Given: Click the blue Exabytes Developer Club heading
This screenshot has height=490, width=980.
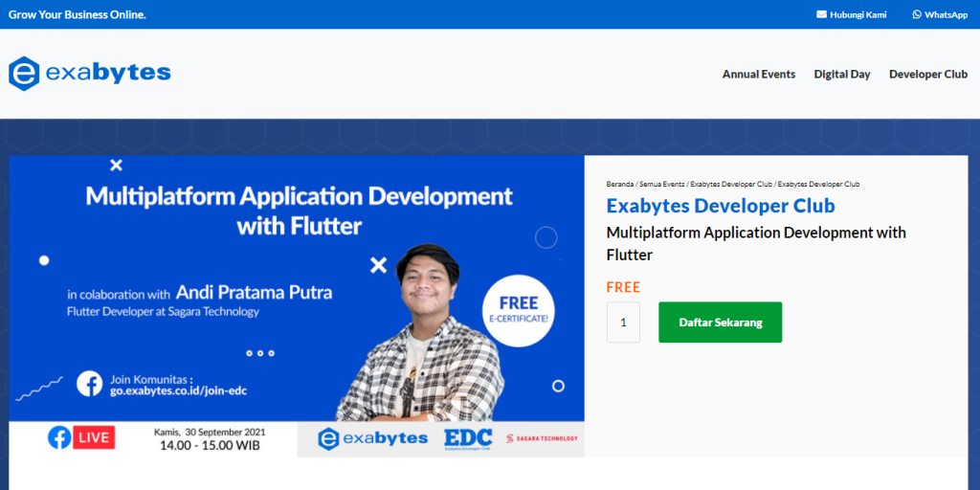Looking at the screenshot, I should [720, 206].
